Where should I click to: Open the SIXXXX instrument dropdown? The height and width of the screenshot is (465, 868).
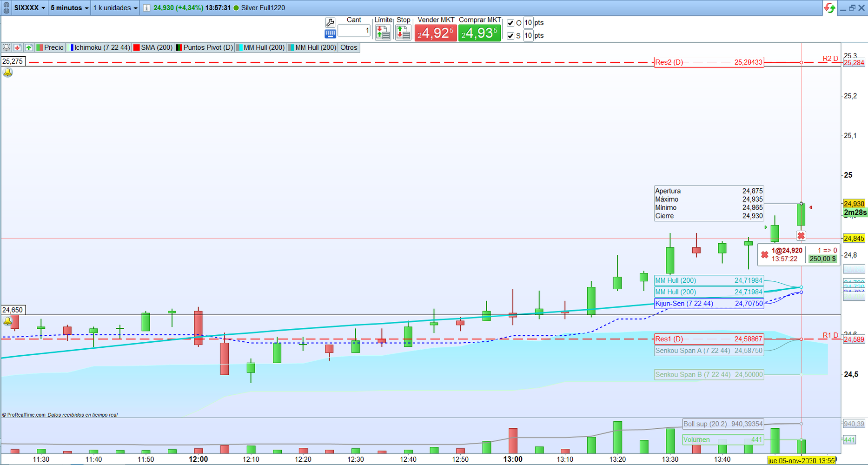pos(30,8)
